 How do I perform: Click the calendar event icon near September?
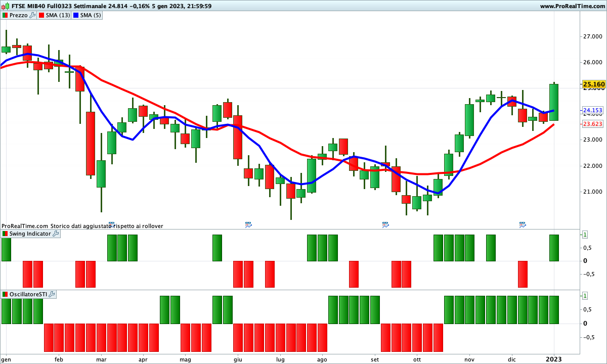[x=385, y=224]
